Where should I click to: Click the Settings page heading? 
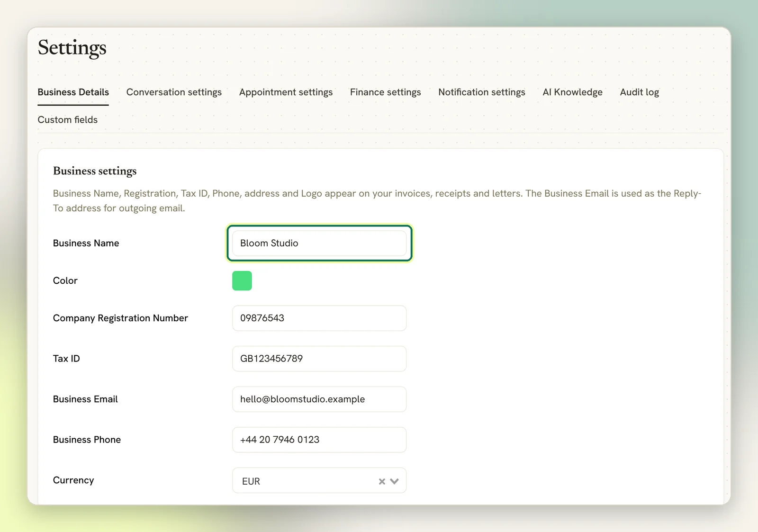tap(72, 48)
